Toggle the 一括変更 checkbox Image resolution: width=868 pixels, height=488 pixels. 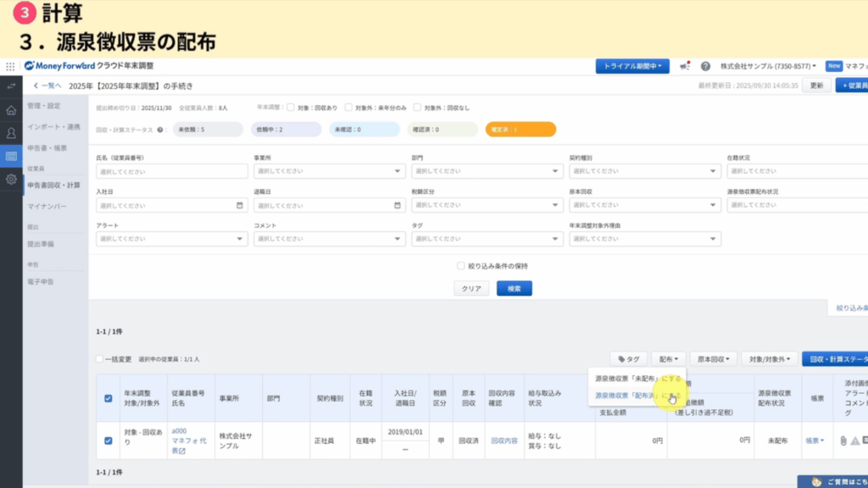[100, 359]
